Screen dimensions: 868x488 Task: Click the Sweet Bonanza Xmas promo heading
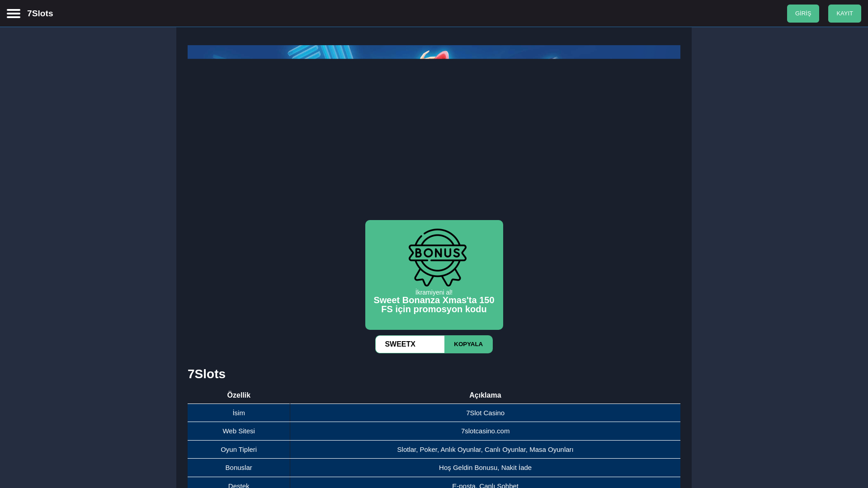coord(434,305)
